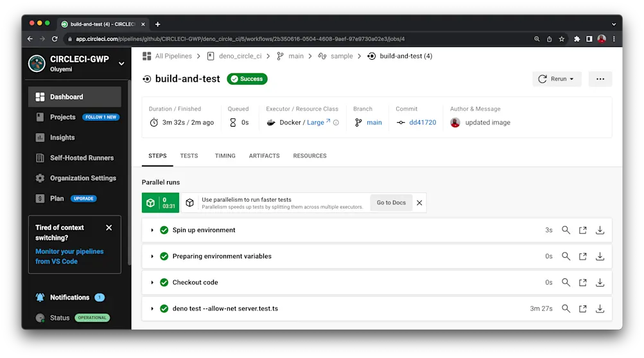This screenshot has height=358, width=644.
Task: Go to All Pipelines breadcrumb
Action: click(173, 56)
